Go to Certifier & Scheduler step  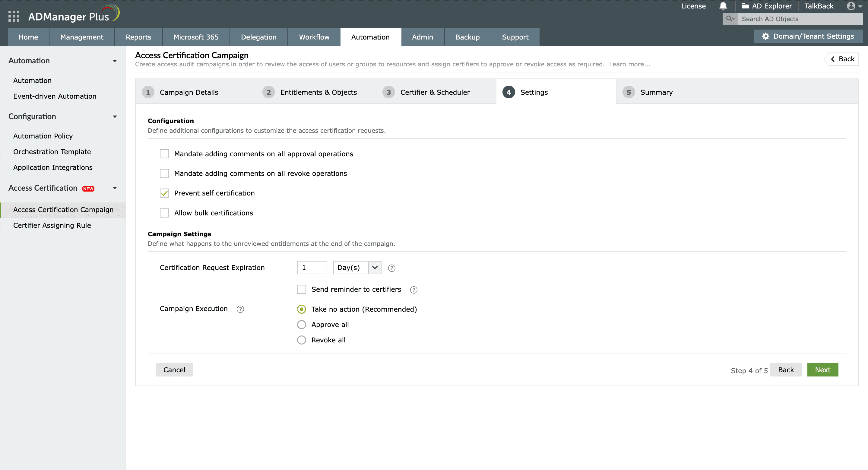point(435,92)
